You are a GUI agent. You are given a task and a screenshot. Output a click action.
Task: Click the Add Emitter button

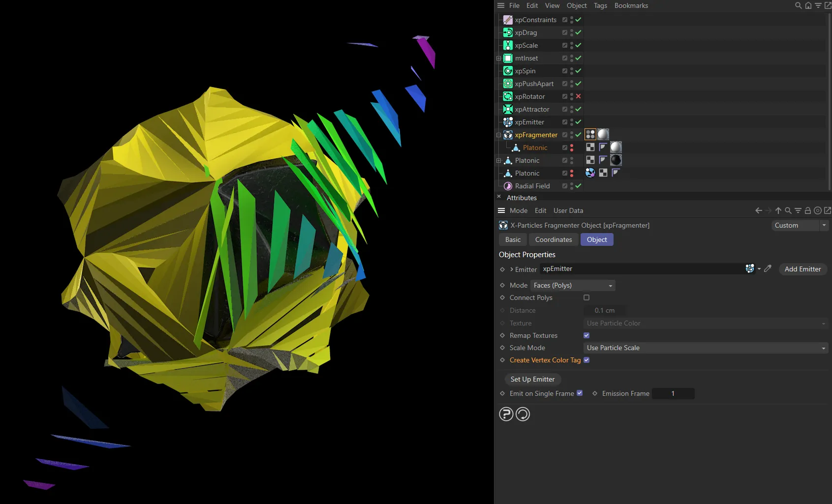pyautogui.click(x=802, y=269)
